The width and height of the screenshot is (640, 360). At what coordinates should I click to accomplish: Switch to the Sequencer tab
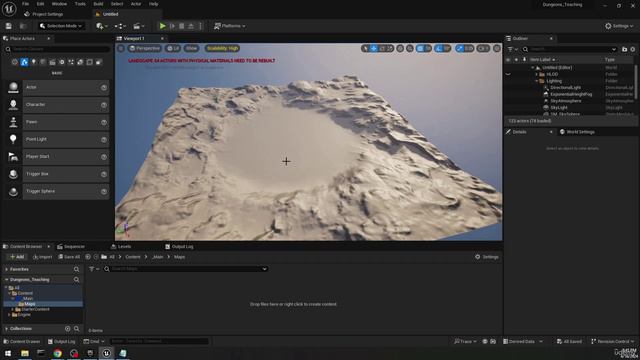(x=71, y=247)
